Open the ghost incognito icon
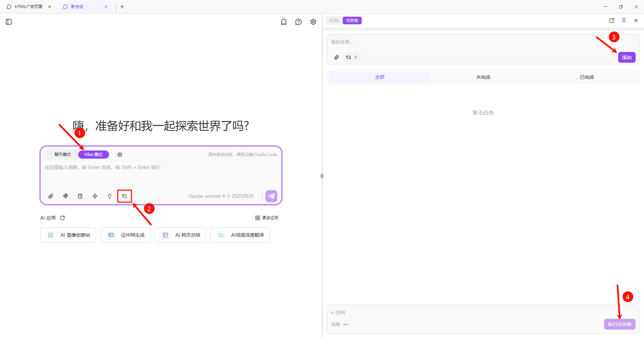Image resolution: width=644 pixels, height=346 pixels. tap(284, 22)
